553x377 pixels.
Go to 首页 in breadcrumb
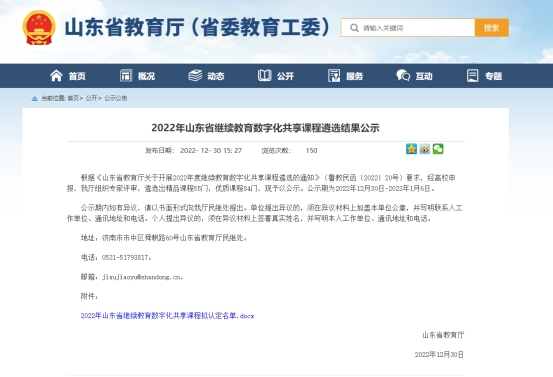pyautogui.click(x=73, y=98)
